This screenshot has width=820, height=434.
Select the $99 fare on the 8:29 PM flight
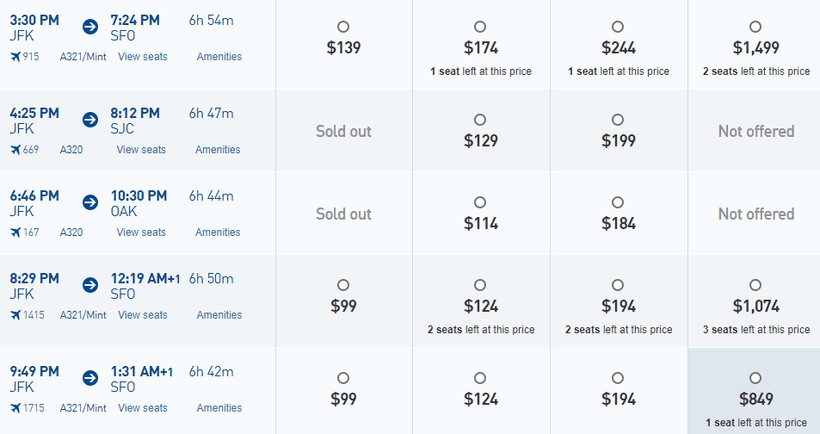343,285
